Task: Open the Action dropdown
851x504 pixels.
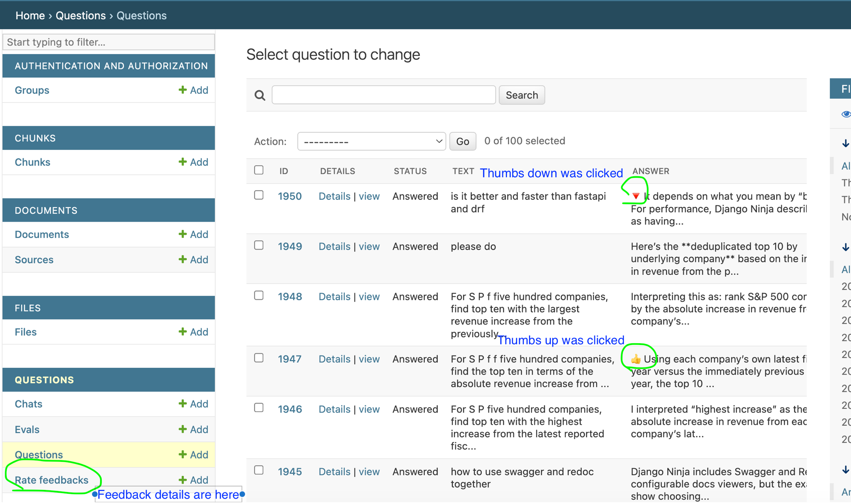Action: [371, 141]
